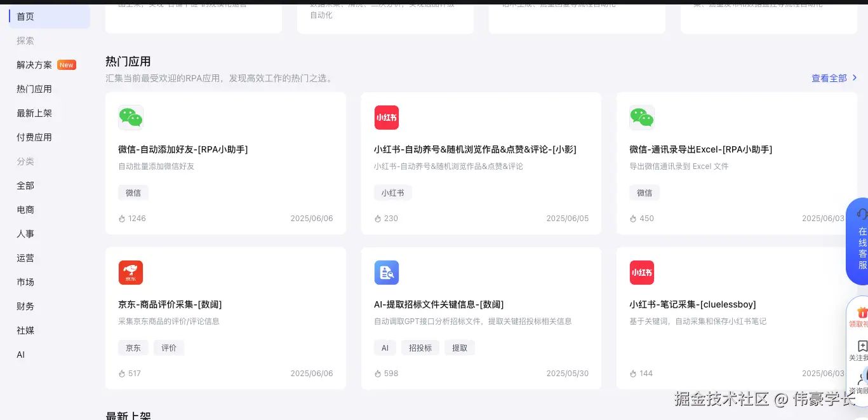Click AI document icon on 提取招标文件 card
The height and width of the screenshot is (420, 868).
click(387, 273)
